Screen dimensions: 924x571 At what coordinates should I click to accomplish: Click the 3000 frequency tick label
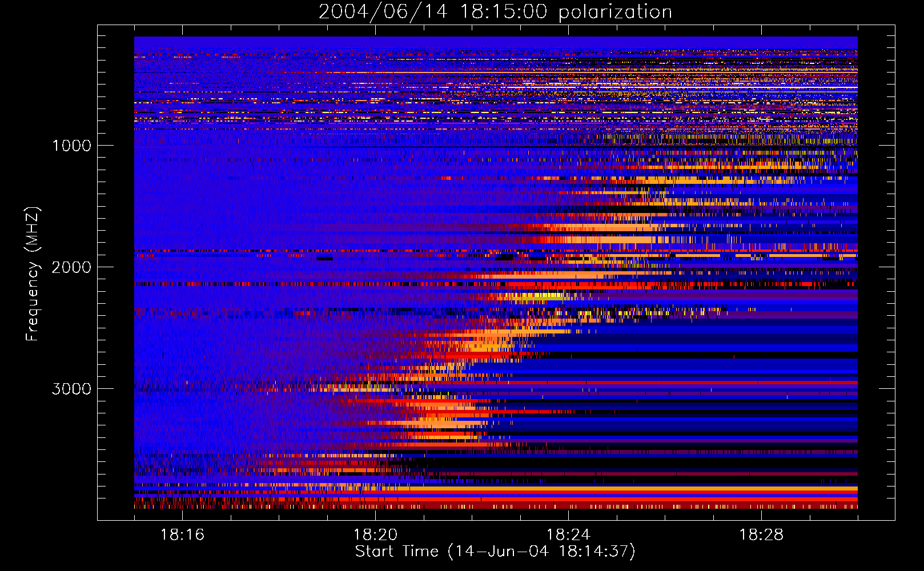click(71, 389)
